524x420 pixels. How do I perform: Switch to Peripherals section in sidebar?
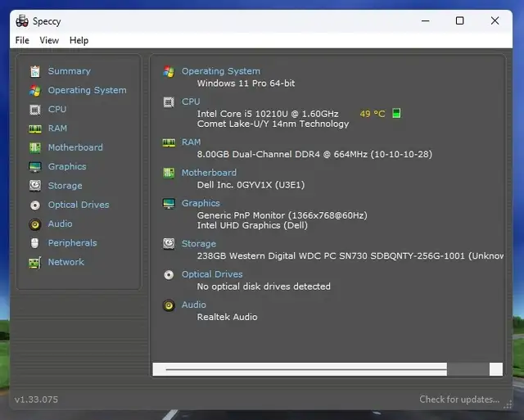(73, 243)
